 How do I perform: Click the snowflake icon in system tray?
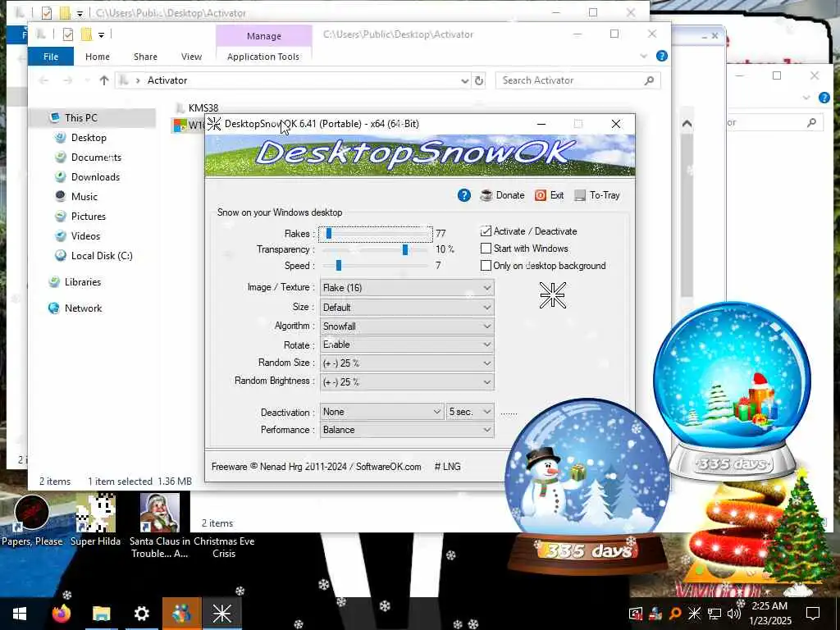694,614
